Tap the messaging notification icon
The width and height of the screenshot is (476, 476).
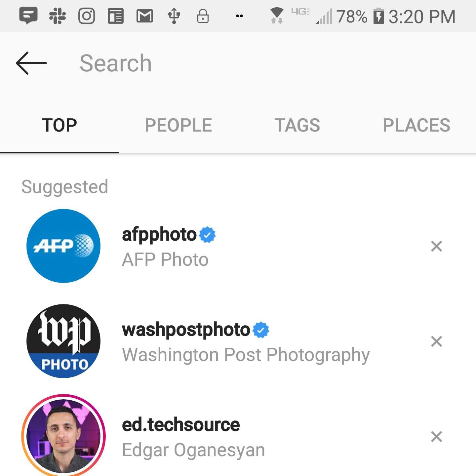coord(28,16)
